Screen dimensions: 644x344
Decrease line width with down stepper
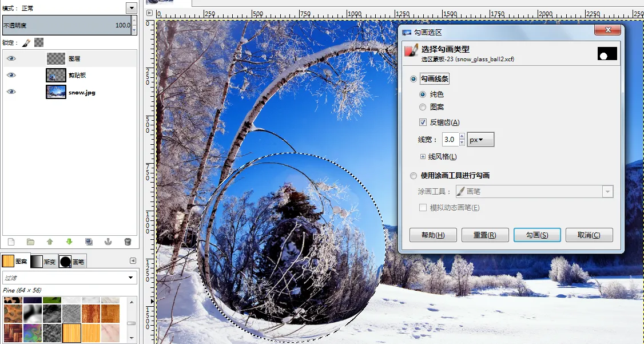click(462, 143)
